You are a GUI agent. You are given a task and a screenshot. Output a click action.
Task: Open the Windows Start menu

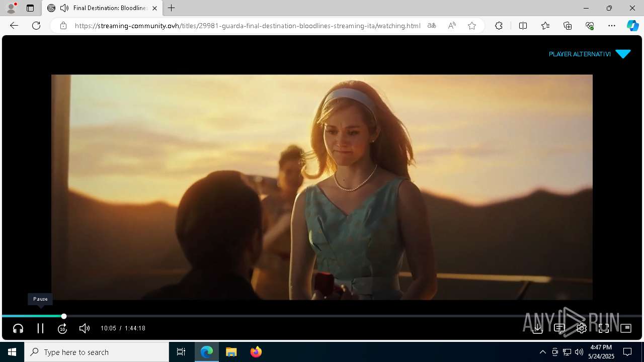[x=12, y=352]
